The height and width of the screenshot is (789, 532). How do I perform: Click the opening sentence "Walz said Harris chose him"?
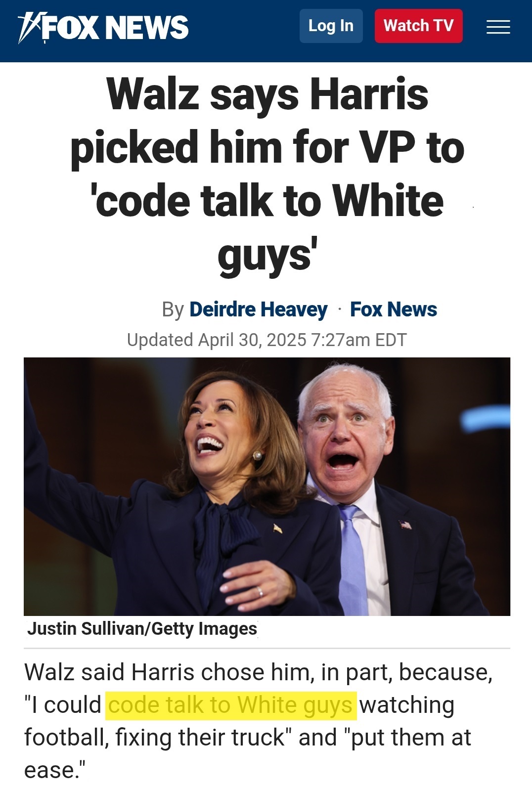coord(168,672)
